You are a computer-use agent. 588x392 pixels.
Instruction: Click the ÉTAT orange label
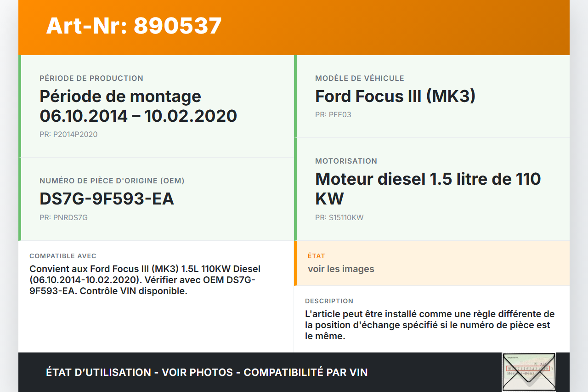[316, 256]
